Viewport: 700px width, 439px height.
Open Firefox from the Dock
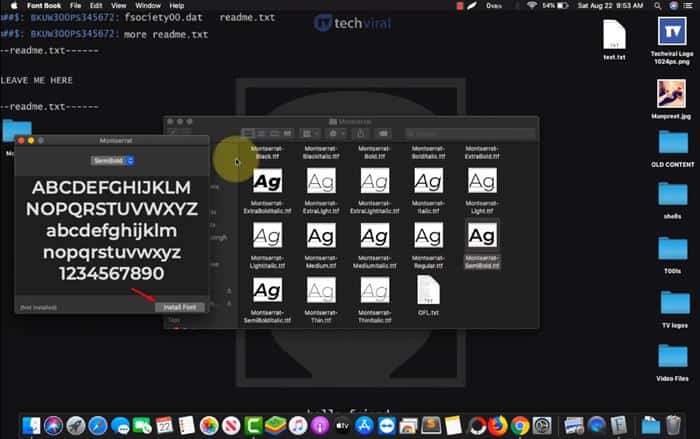[498, 426]
